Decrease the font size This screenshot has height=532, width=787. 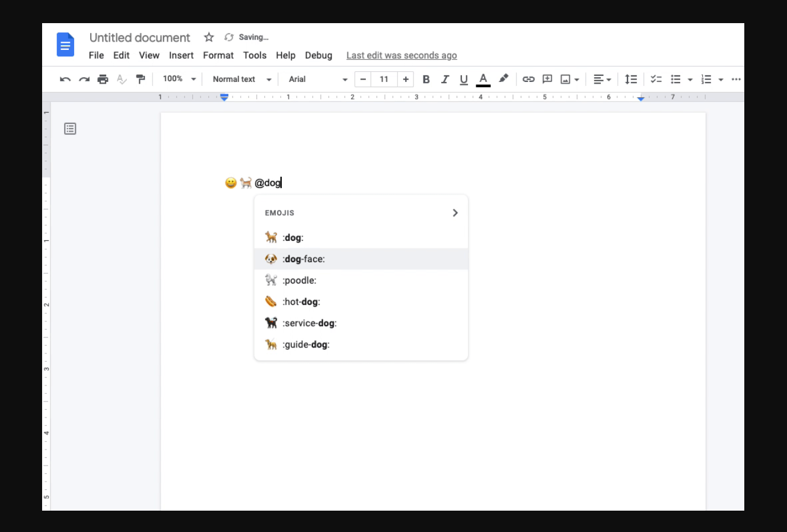[363, 79]
